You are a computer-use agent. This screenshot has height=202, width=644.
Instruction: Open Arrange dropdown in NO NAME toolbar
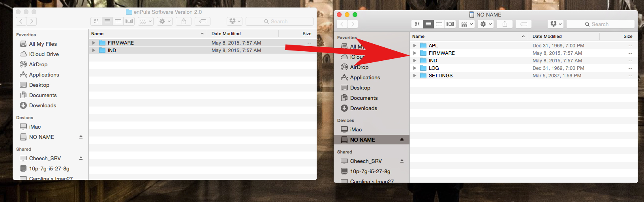[467, 24]
